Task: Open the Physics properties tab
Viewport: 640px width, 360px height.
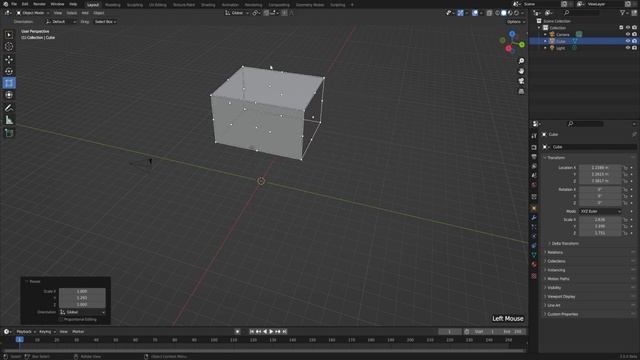Action: (x=534, y=236)
